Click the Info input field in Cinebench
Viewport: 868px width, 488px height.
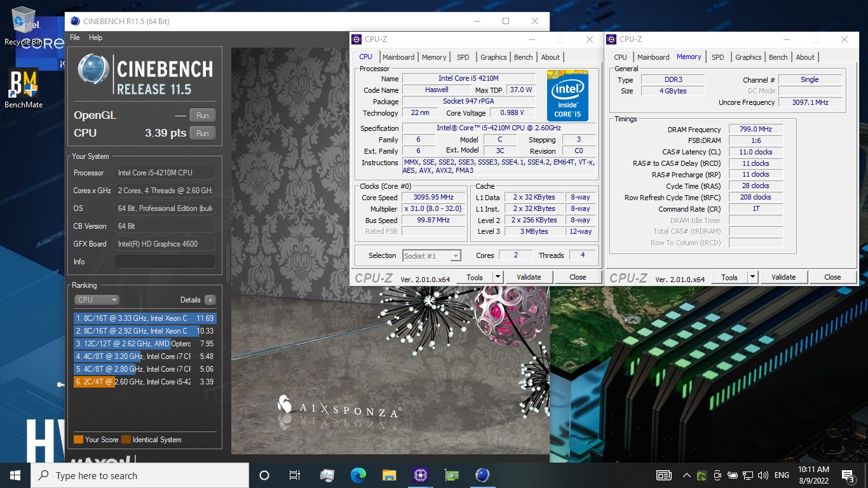point(165,262)
